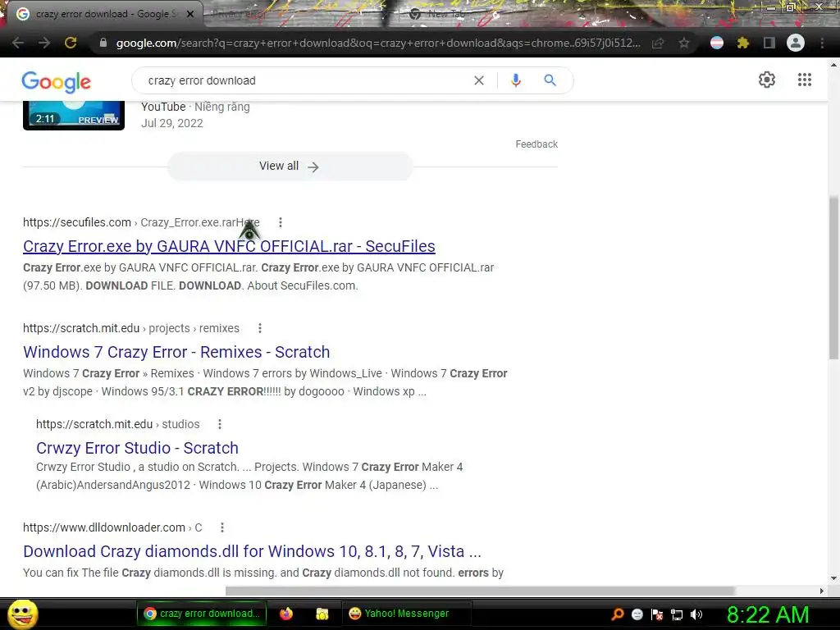Clear the search box text
Viewport: 840px width, 630px height.
[479, 80]
